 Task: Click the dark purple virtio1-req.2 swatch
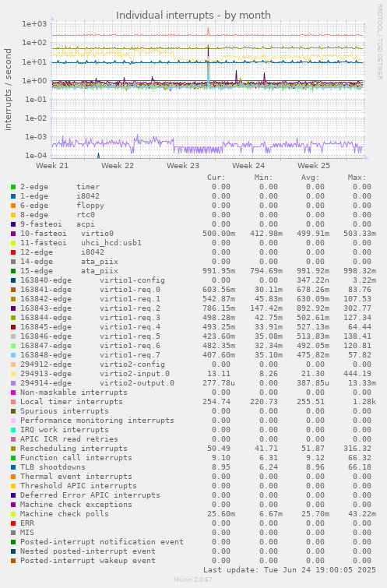[13, 308]
